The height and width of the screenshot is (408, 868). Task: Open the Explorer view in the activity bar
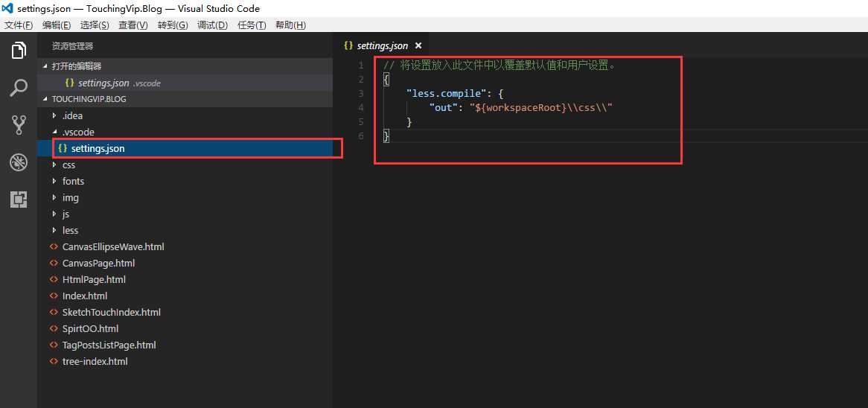(x=19, y=51)
